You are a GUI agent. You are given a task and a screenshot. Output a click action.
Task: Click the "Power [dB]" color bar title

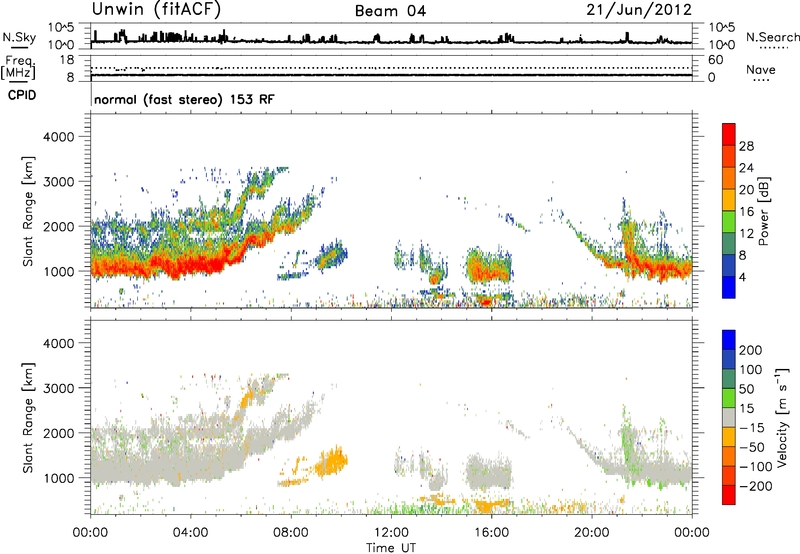[x=763, y=211]
